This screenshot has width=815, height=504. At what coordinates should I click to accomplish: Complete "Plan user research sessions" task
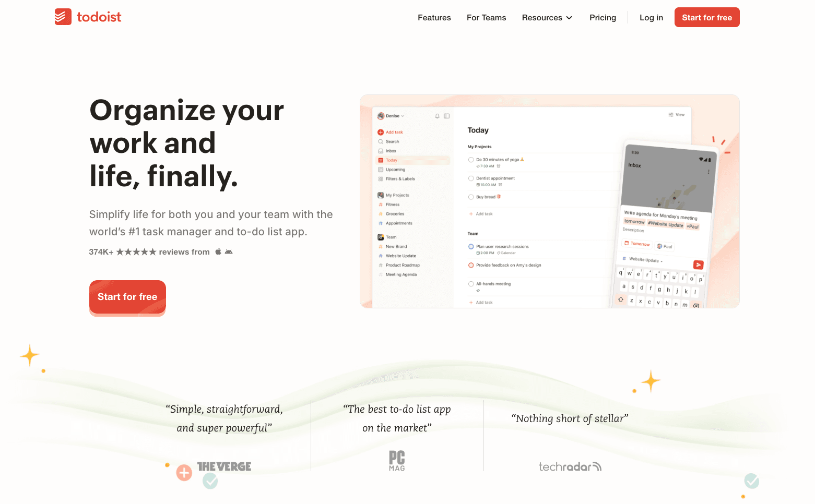click(471, 246)
